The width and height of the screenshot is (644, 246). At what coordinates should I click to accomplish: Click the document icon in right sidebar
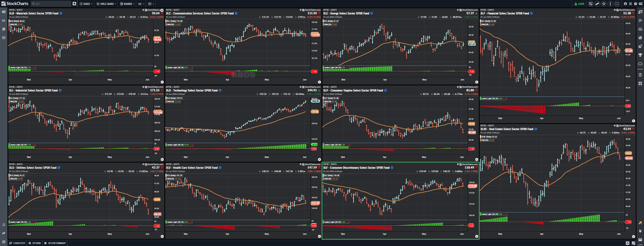(640, 75)
